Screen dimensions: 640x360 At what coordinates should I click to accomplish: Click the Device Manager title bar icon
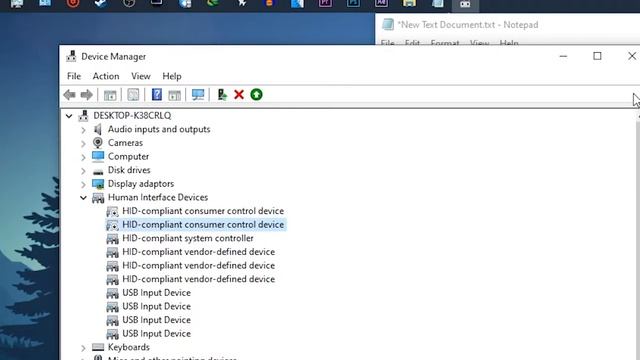[x=71, y=56]
